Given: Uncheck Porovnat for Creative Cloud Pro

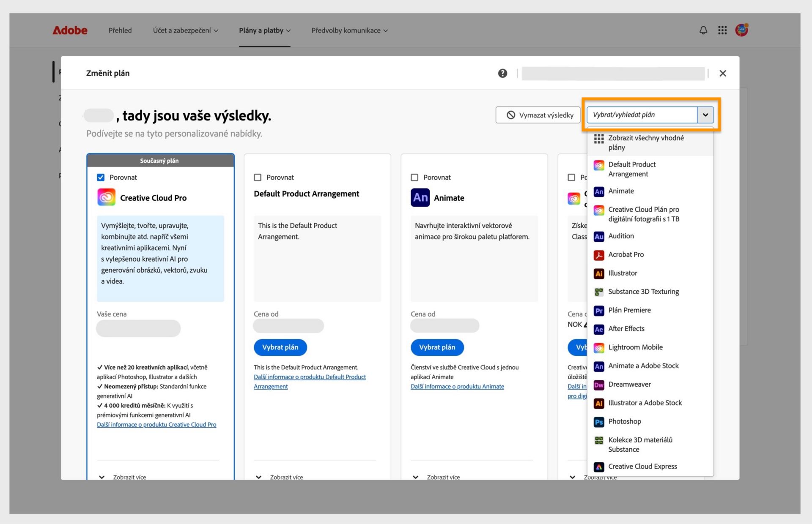Looking at the screenshot, I should pyautogui.click(x=101, y=177).
